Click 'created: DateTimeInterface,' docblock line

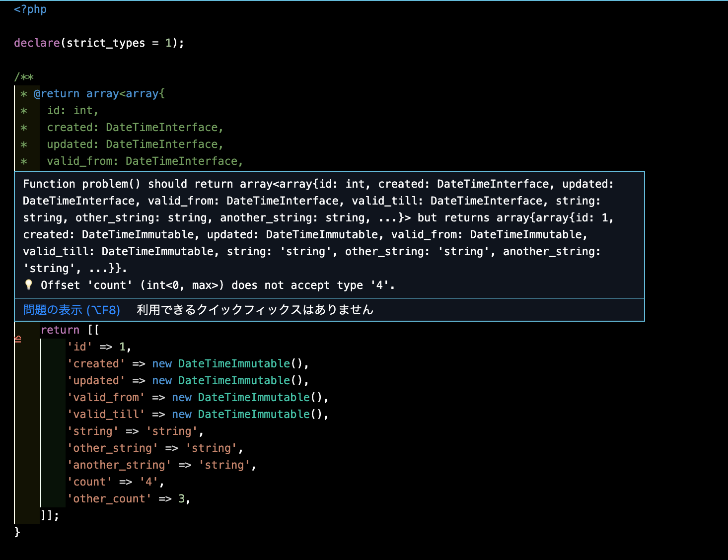[x=135, y=128]
